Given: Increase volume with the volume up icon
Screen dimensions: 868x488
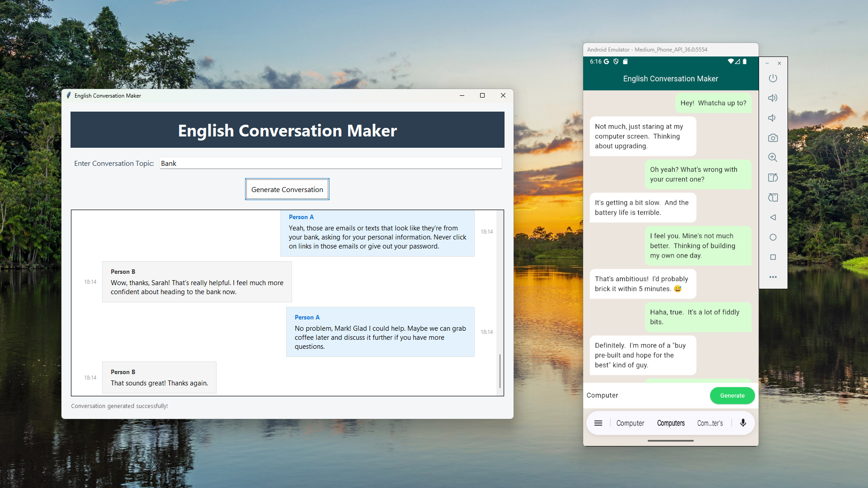Looking at the screenshot, I should coord(773,98).
